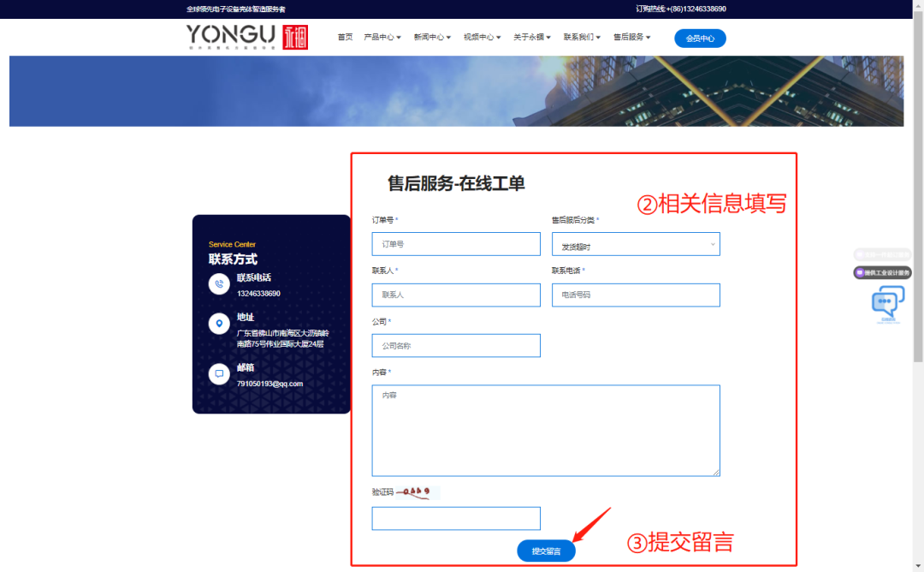Screen dimensions: 924x572
Task: Open the 售后服务分类 dropdown showing 发货超时
Action: coord(636,243)
